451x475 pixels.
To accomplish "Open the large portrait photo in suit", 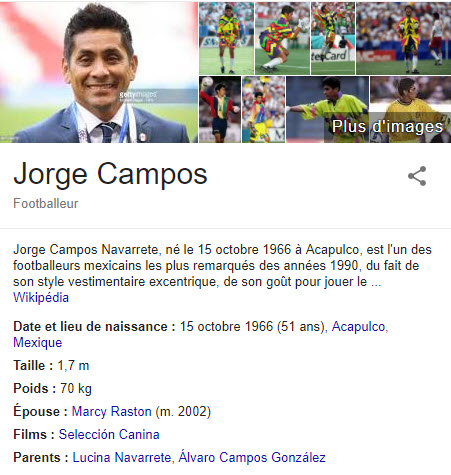I will pos(99,72).
